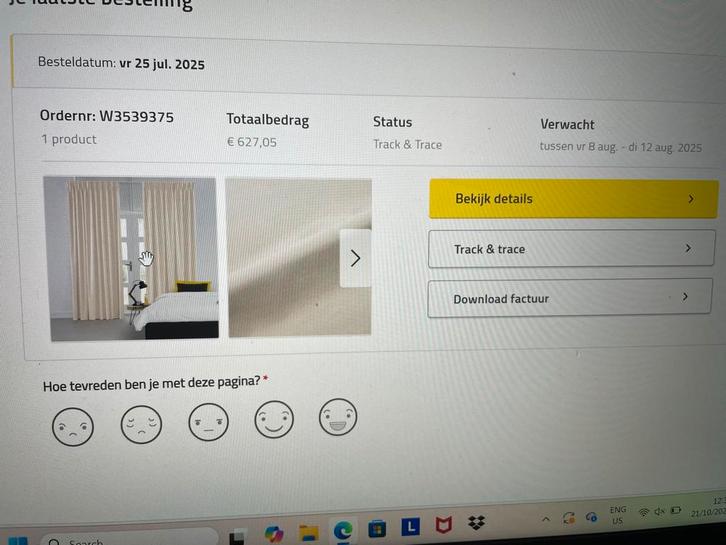Select the neutral smiley face
Image resolution: width=726 pixels, height=545 pixels.
click(x=208, y=422)
